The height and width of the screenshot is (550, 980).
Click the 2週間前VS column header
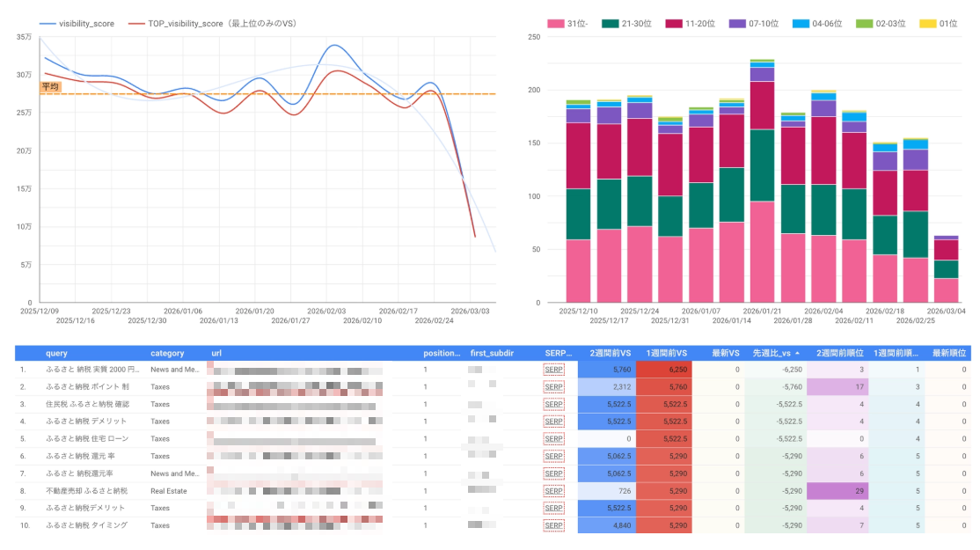[x=609, y=353]
